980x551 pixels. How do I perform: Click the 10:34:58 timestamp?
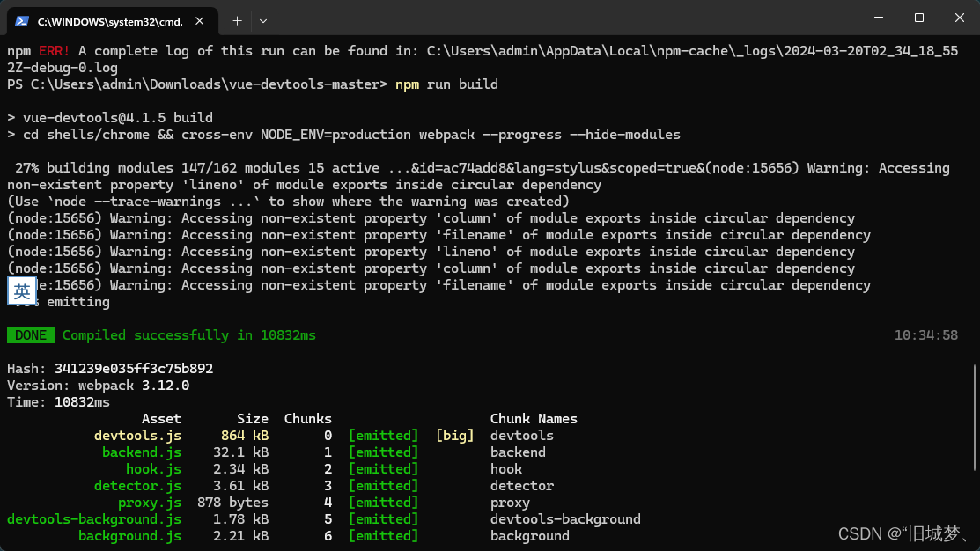coord(925,335)
